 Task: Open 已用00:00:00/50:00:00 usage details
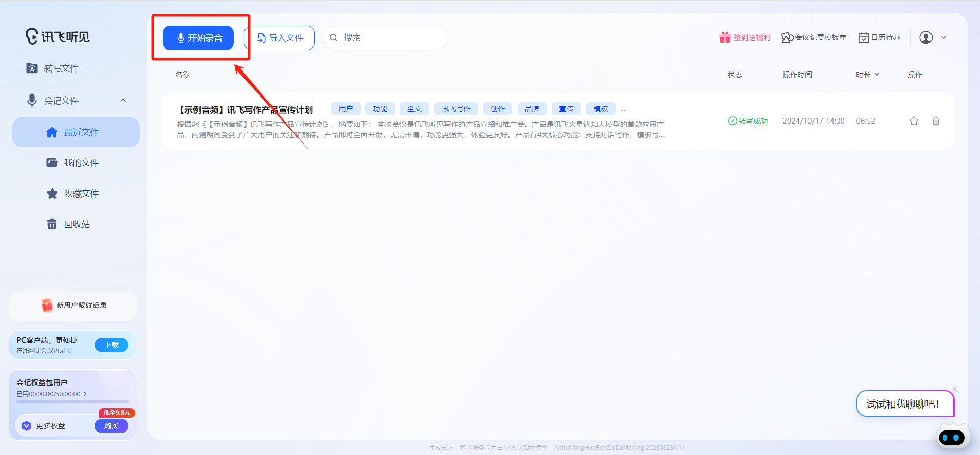(x=52, y=394)
